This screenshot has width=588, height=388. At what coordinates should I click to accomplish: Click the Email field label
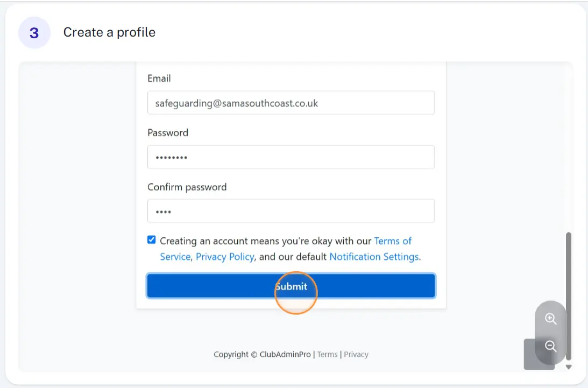159,79
